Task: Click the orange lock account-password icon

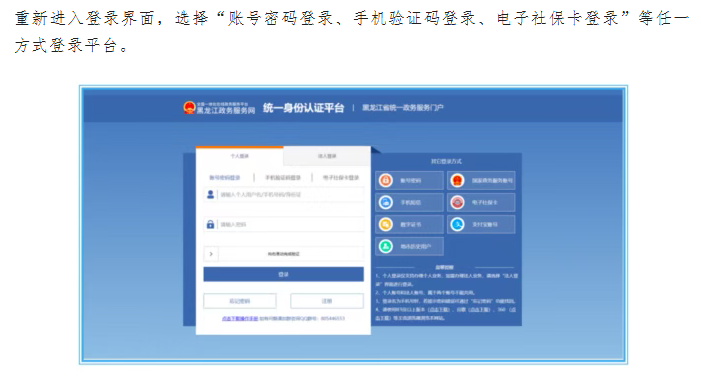Action: pos(386,180)
